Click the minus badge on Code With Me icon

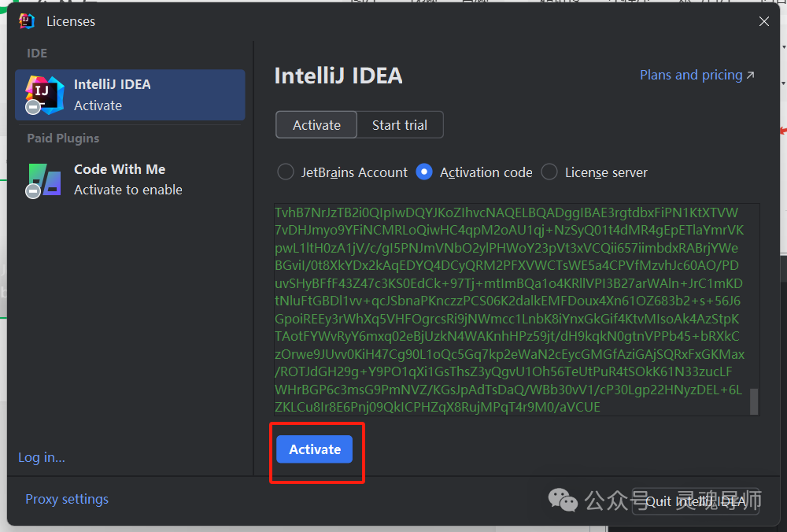click(x=32, y=191)
